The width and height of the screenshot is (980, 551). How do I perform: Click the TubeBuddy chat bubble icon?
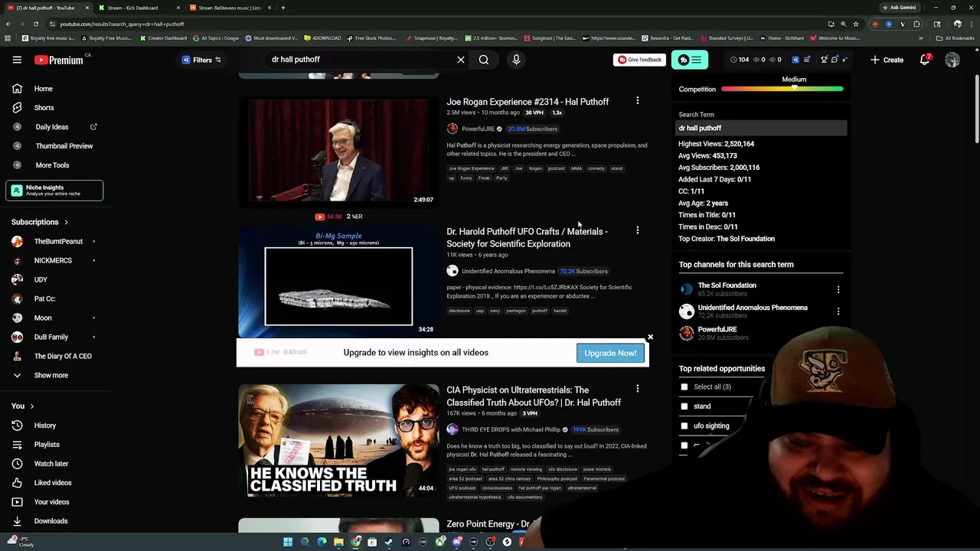(x=835, y=60)
